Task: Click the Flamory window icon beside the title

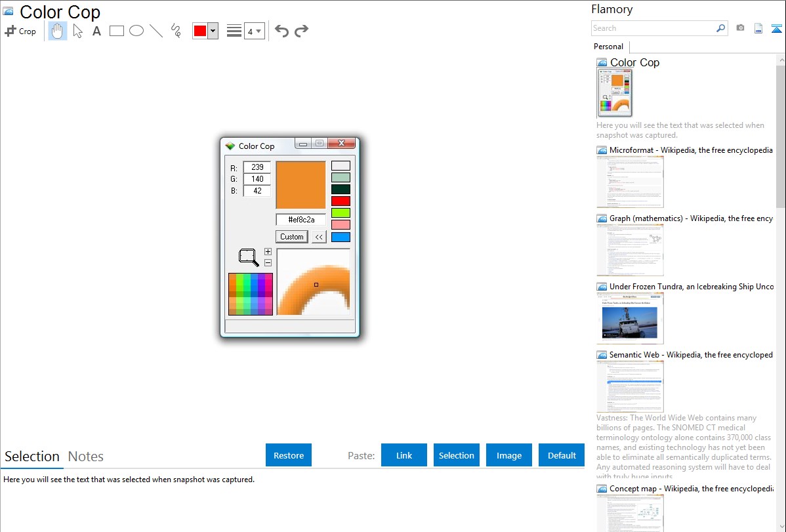Action: (x=8, y=12)
